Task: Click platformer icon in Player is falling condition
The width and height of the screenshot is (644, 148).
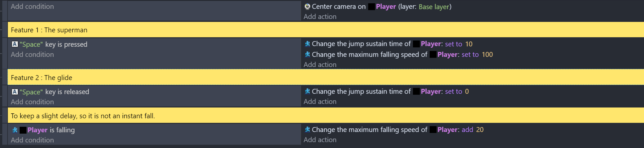Action: pyautogui.click(x=15, y=130)
